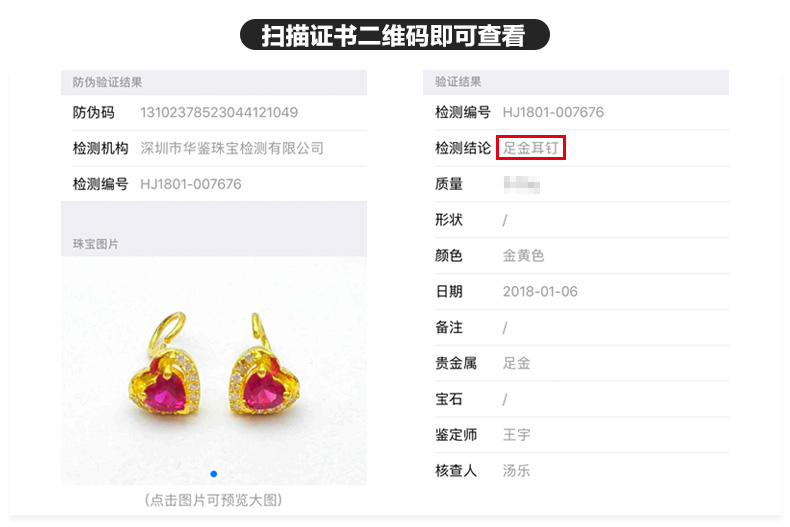Click the HJ1801-007676 number in the right panel
790x527 pixels.
(553, 112)
